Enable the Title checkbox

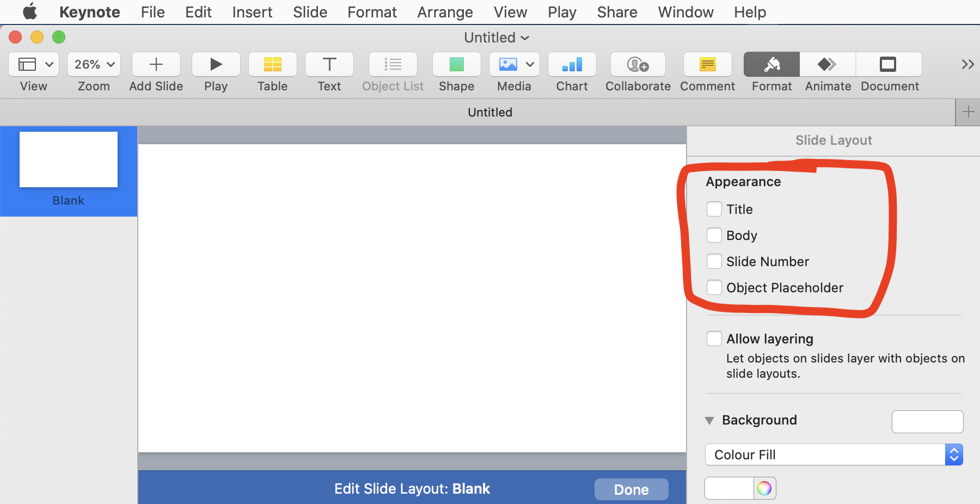pyautogui.click(x=714, y=209)
